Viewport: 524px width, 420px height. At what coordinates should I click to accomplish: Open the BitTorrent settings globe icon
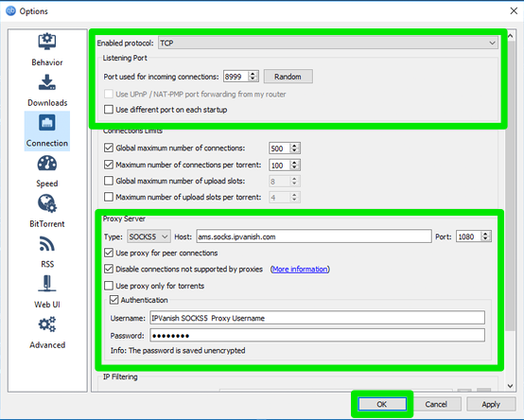(x=46, y=203)
